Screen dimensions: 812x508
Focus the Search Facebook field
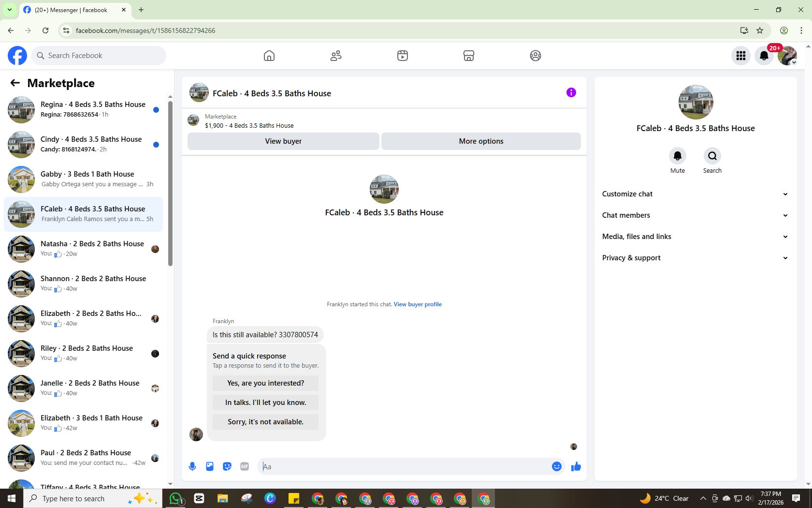point(99,56)
